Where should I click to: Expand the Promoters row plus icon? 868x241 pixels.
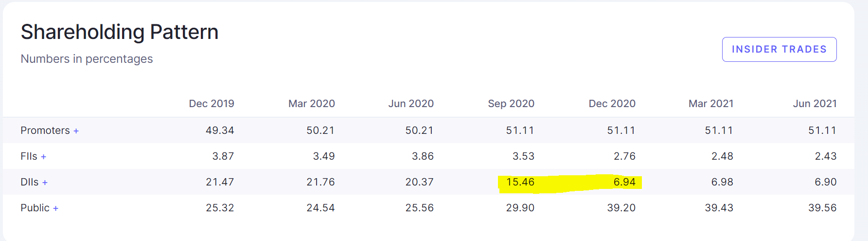76,131
